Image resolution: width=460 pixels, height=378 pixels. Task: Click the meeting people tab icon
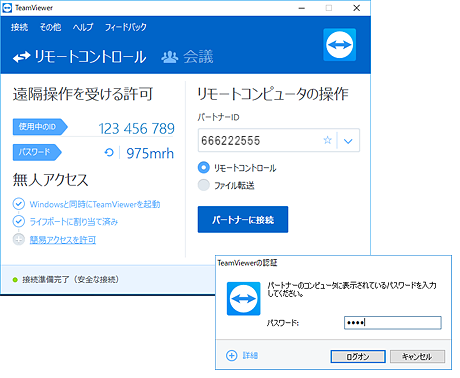point(170,57)
